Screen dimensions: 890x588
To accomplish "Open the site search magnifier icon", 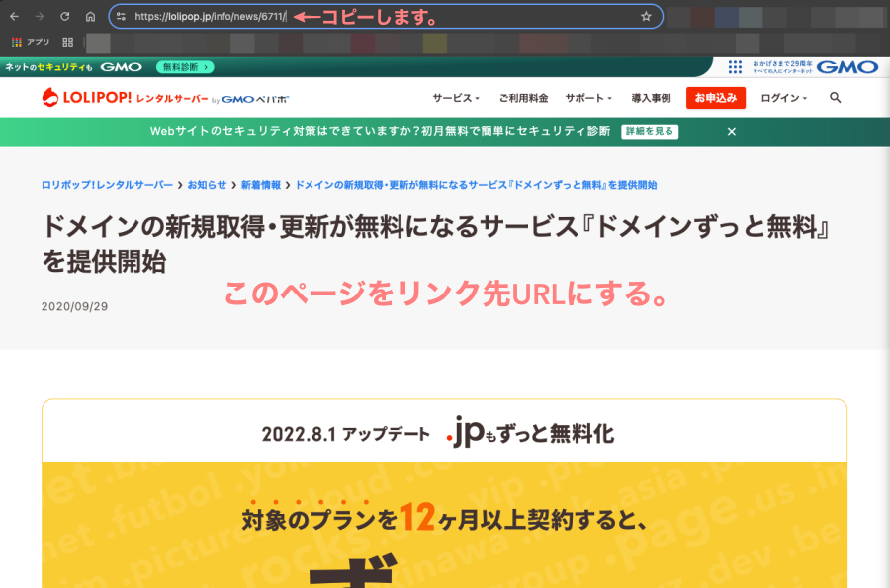I will point(835,98).
